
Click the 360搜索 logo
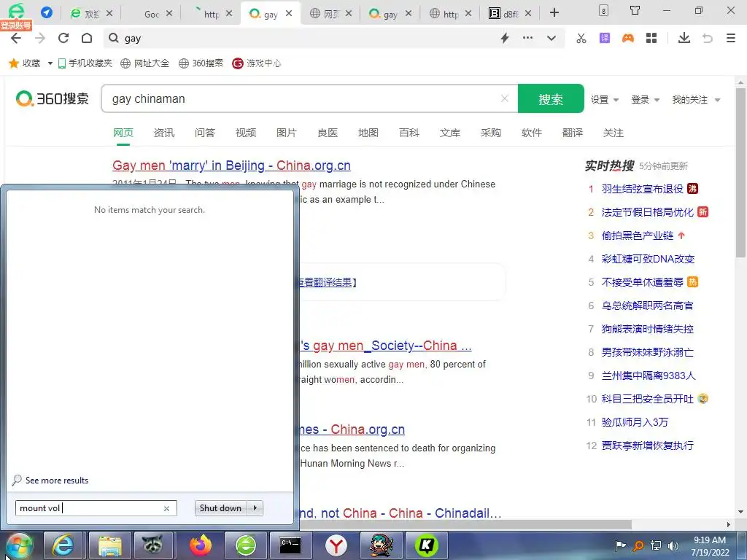[x=53, y=98]
